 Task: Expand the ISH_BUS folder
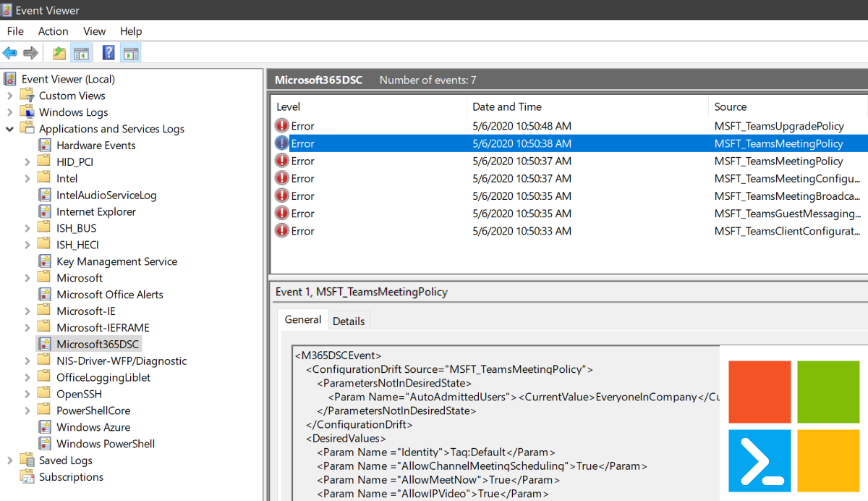pyautogui.click(x=27, y=229)
